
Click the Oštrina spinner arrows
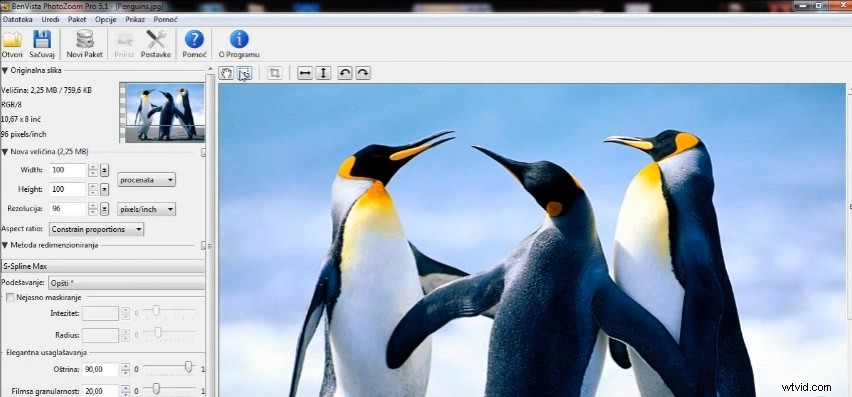point(126,370)
